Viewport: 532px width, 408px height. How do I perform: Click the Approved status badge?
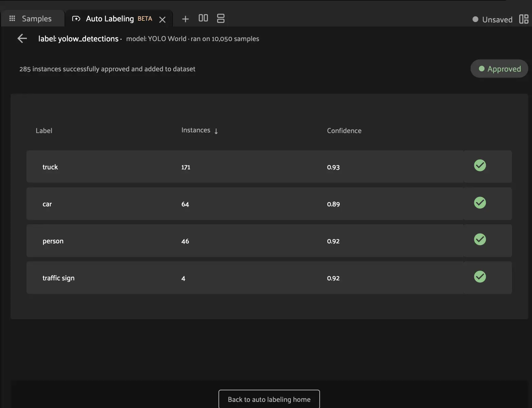499,69
